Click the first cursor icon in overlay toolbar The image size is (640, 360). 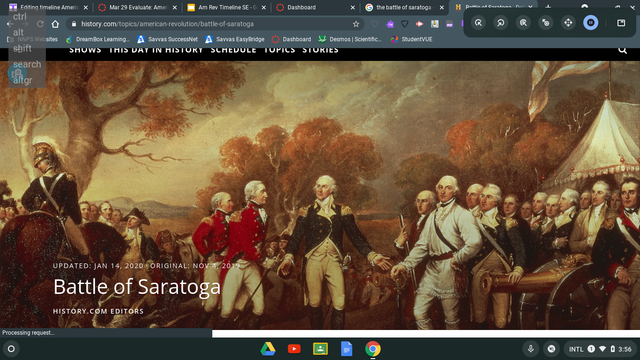[478, 23]
